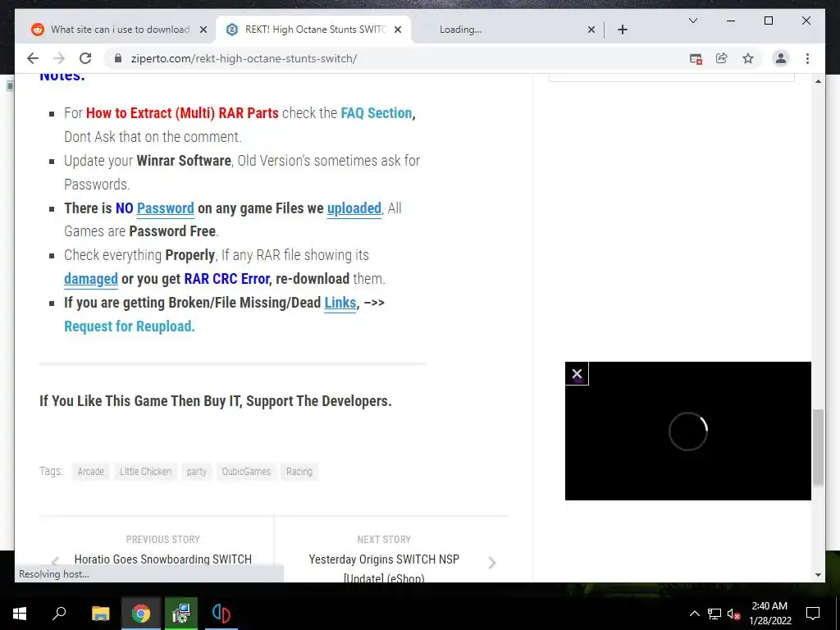Open the Ryujinx emulator taskbar icon
The image size is (840, 630).
click(221, 614)
